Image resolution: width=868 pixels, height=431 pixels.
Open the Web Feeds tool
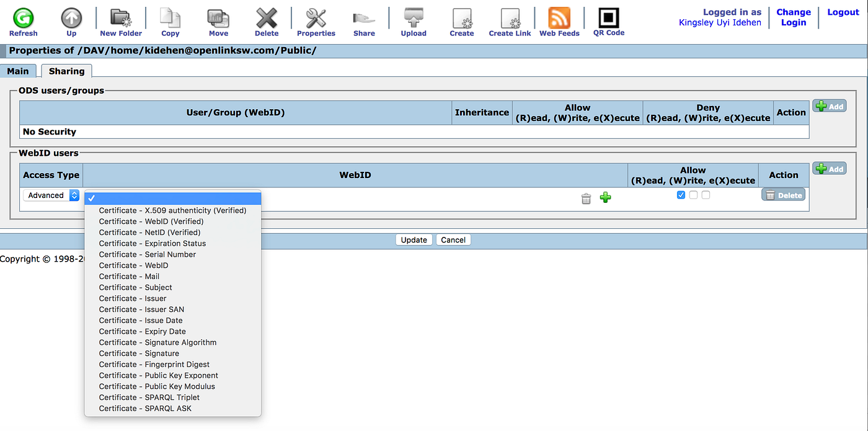click(559, 17)
